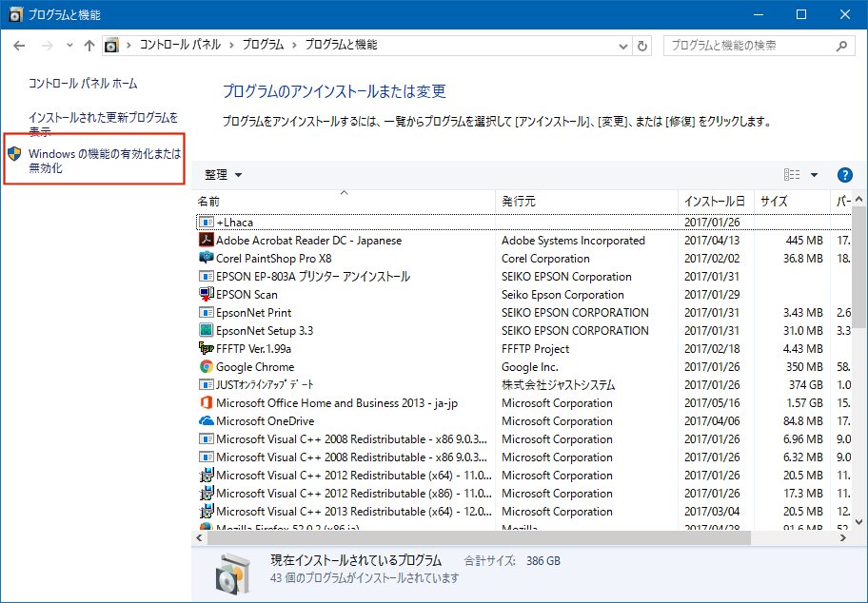Open the recent locations dropdown arrow

pos(69,46)
